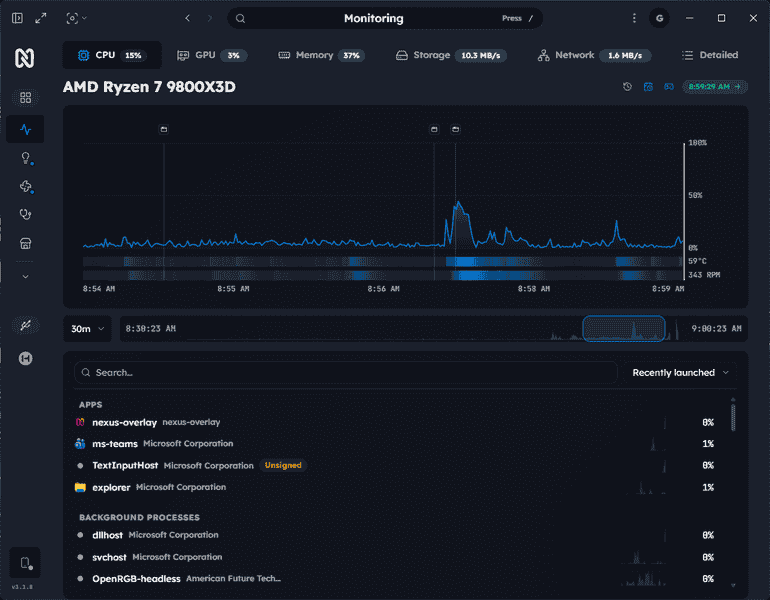
Task: Select the svchost background process
Action: 398,557
